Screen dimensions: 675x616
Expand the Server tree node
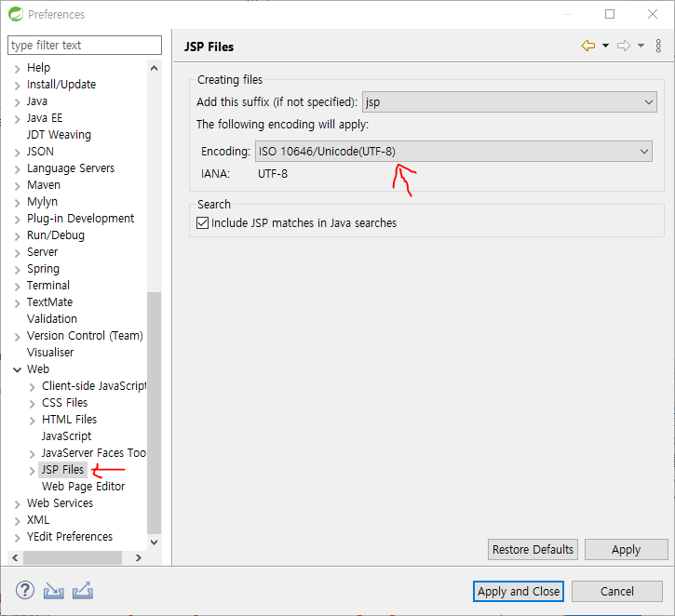coord(17,253)
